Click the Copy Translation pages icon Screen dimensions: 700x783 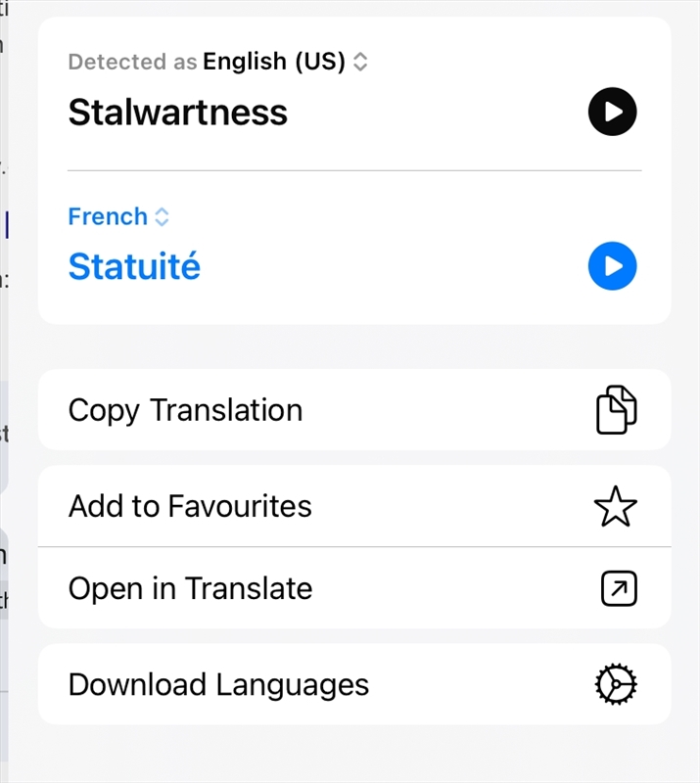[x=615, y=410]
